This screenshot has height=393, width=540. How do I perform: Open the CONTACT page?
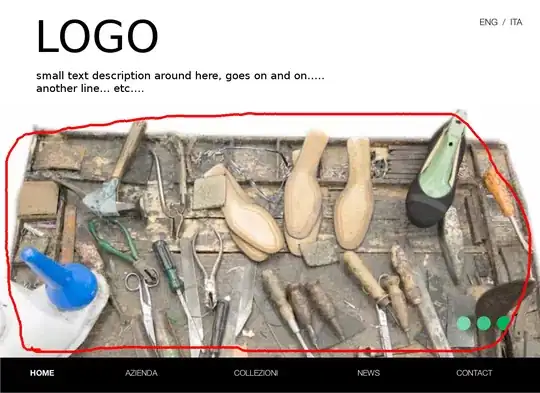pos(474,373)
